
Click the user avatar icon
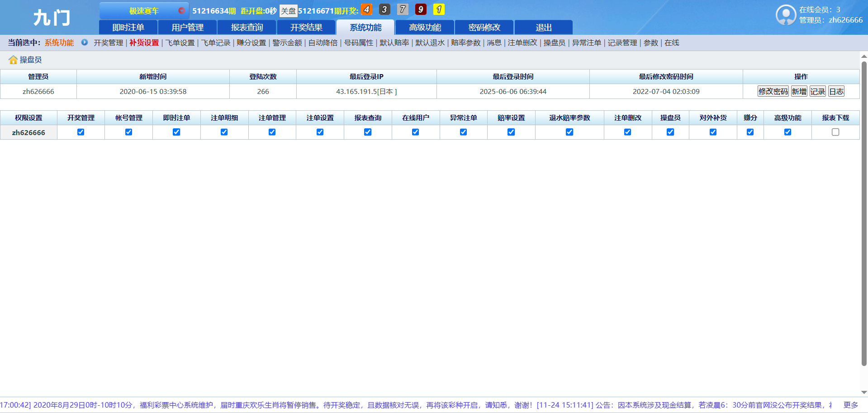[786, 15]
